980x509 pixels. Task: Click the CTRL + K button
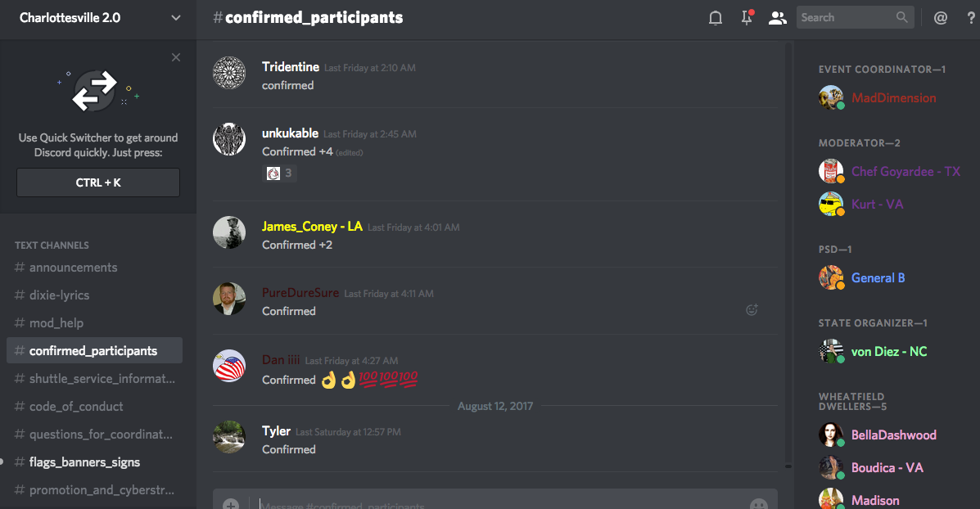click(98, 182)
